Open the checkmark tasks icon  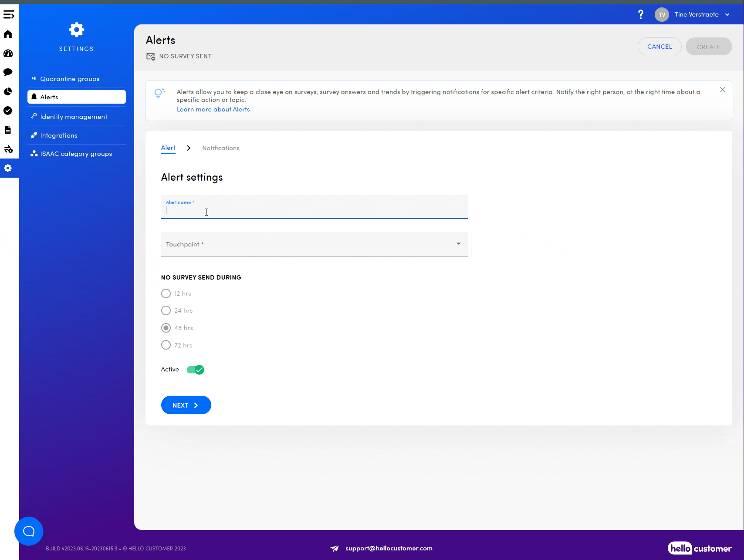point(8,111)
